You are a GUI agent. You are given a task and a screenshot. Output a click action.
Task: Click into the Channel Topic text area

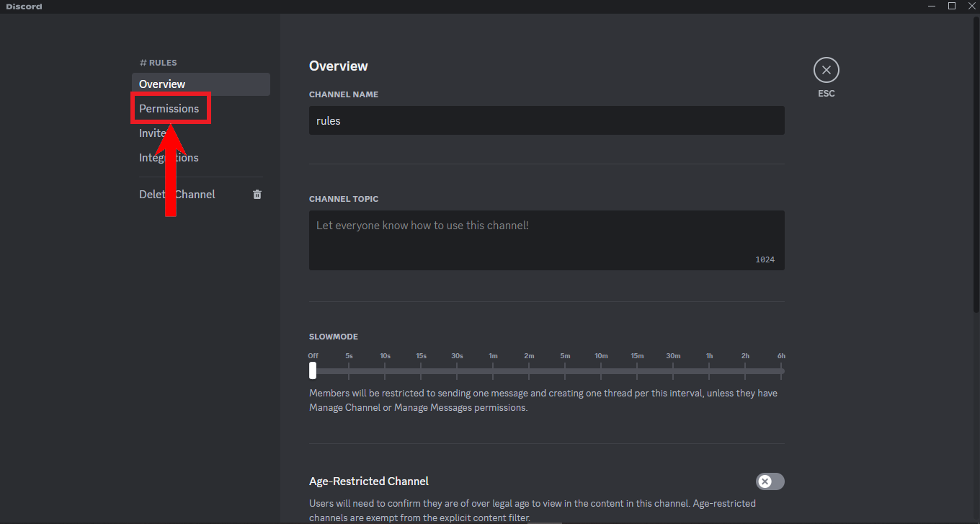point(546,240)
